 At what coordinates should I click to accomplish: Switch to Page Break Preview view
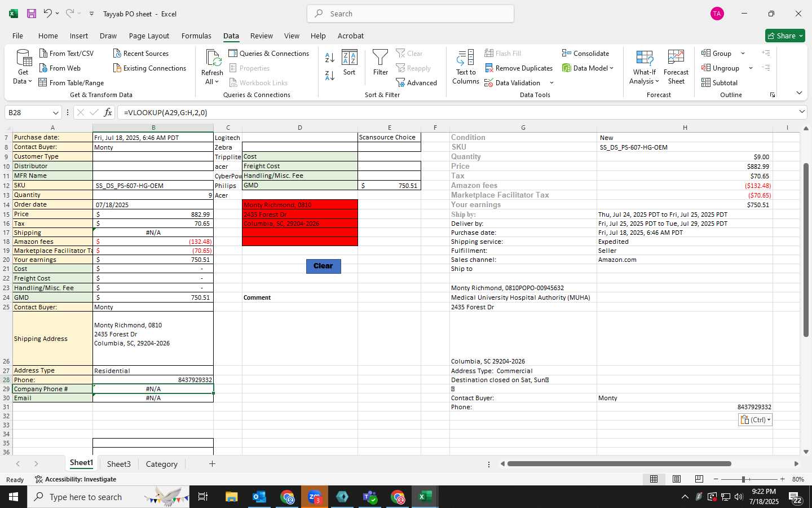point(699,479)
